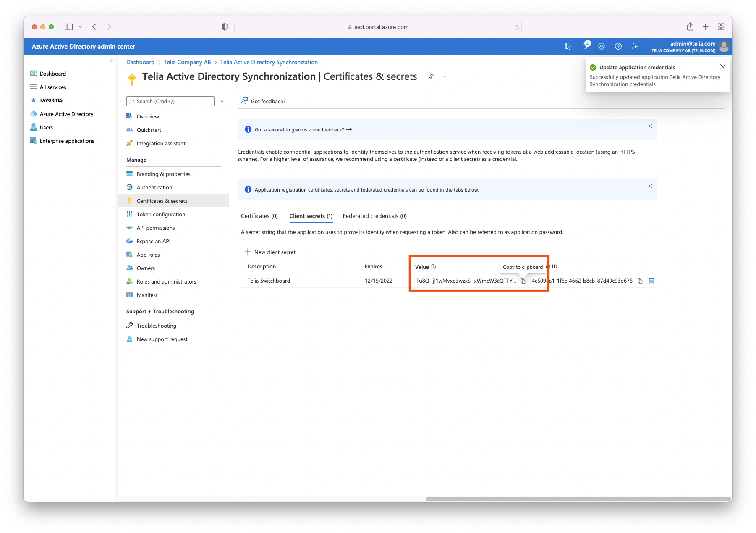Click the horizontal scrollbar at page bottom
This screenshot has width=756, height=533.
578,499
